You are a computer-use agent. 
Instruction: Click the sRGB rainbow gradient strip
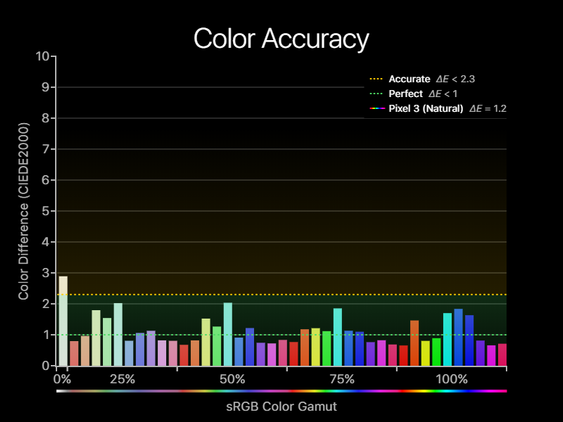(x=282, y=391)
